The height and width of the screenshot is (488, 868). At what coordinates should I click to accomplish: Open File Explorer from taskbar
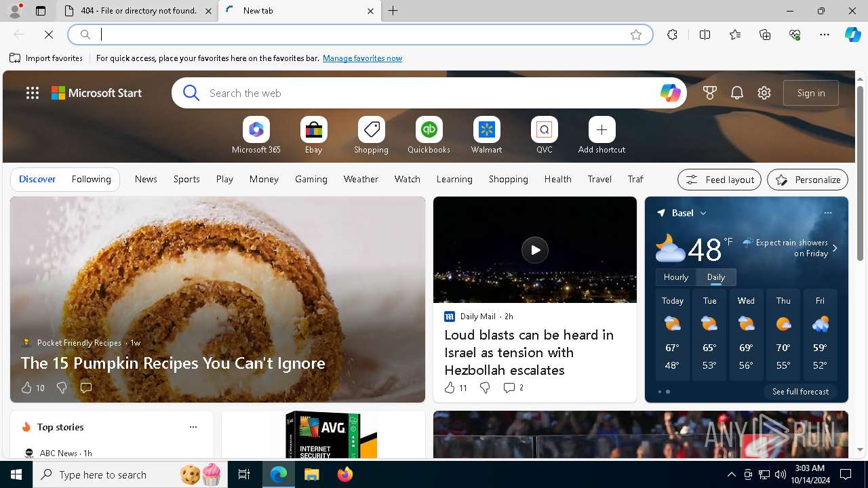(x=311, y=474)
